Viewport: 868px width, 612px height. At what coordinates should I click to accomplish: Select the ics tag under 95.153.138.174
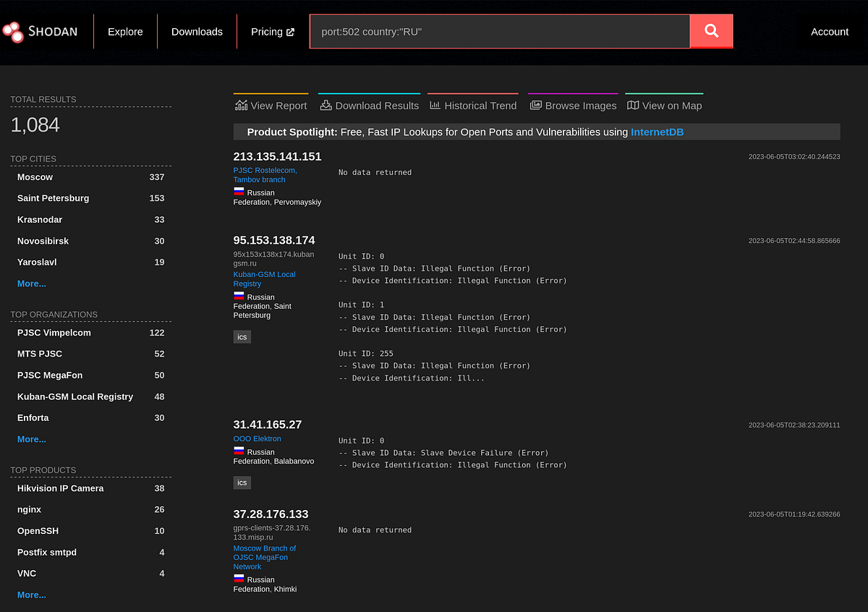[x=242, y=336]
